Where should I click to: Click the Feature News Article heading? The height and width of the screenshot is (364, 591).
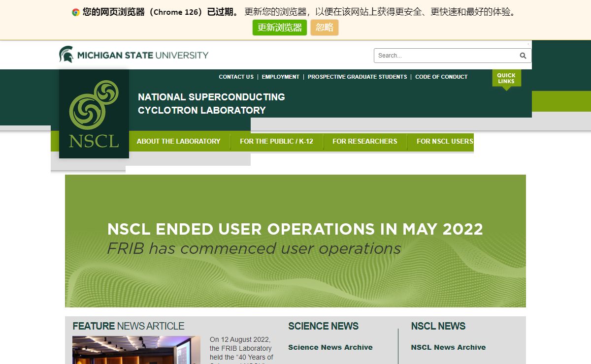(129, 326)
